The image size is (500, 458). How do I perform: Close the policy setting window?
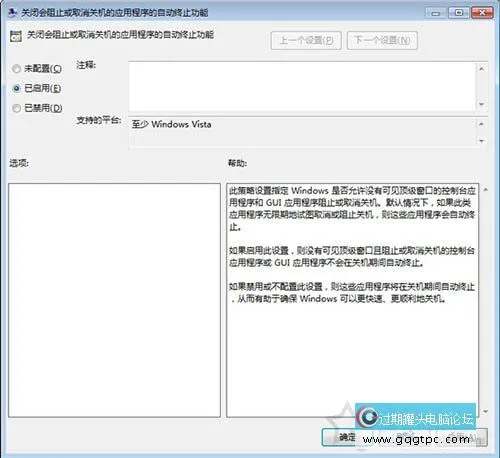pyautogui.click(x=482, y=13)
